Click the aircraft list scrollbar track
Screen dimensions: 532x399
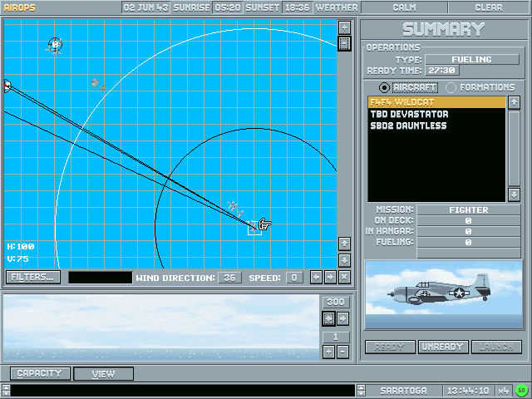pos(514,149)
